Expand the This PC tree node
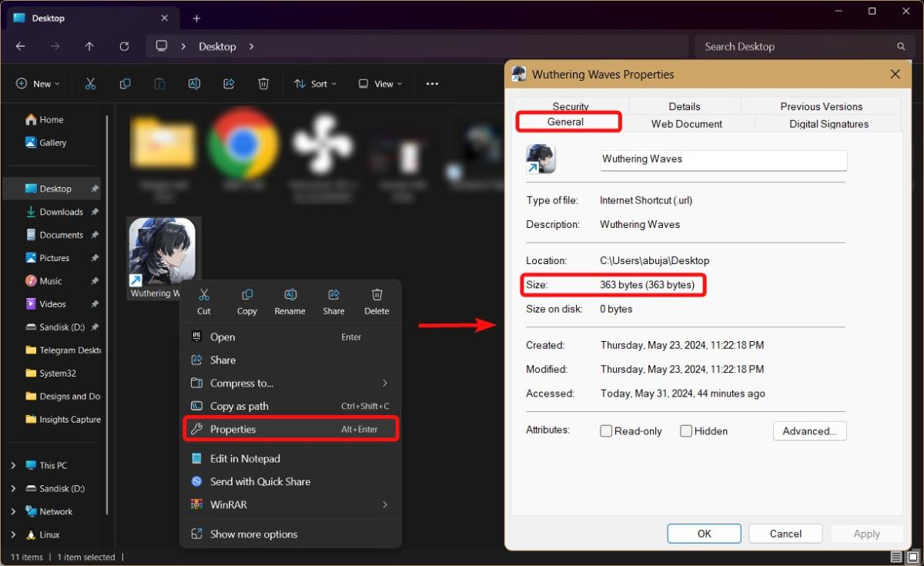The image size is (924, 566). (x=13, y=466)
